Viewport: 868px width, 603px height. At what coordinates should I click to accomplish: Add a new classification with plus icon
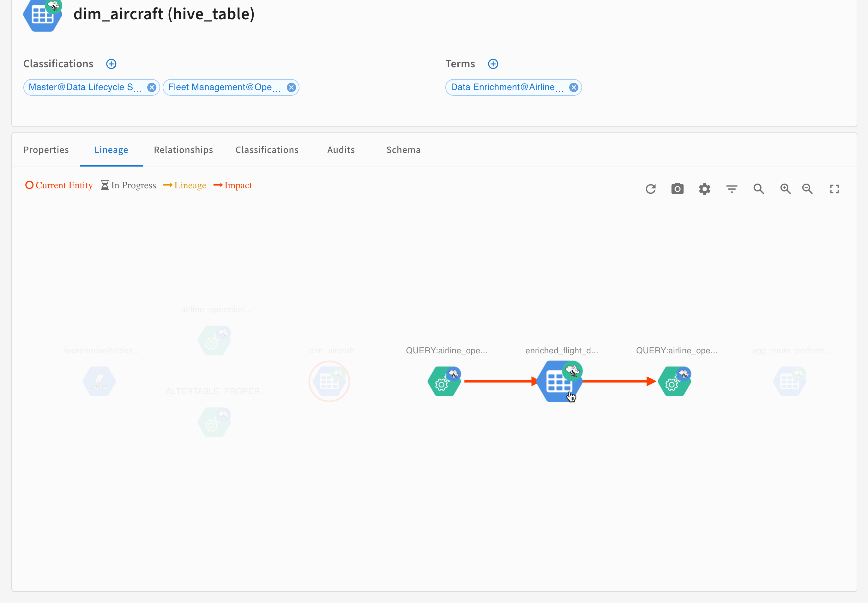pos(111,64)
